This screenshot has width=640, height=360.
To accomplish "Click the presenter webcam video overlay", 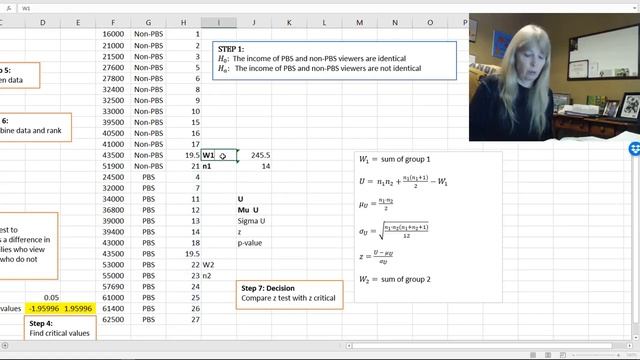I will point(554,77).
